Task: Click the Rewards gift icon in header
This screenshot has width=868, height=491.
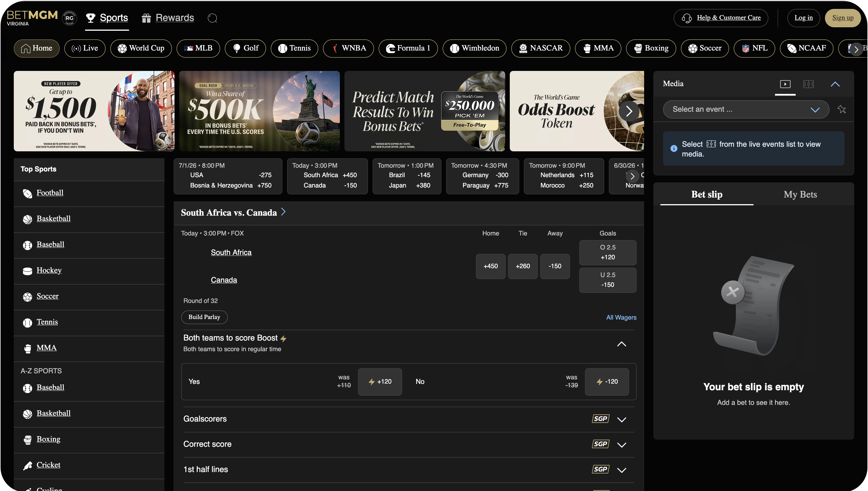Action: click(x=146, y=18)
